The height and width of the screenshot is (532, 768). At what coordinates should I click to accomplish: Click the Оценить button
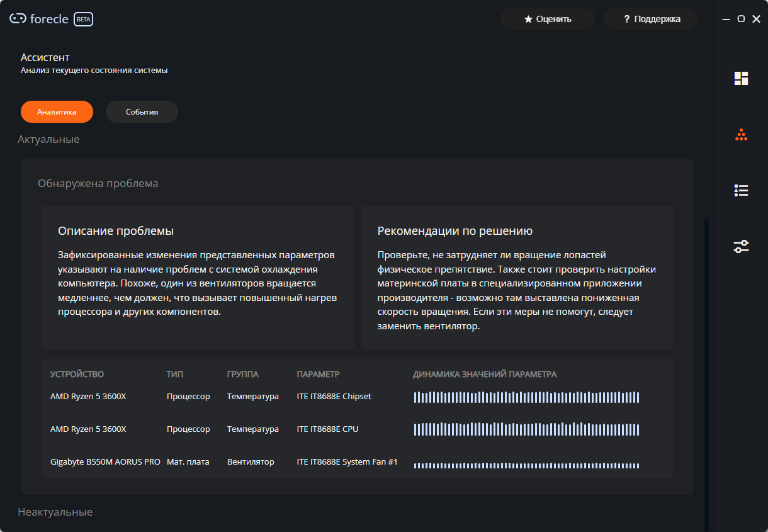pyautogui.click(x=548, y=19)
